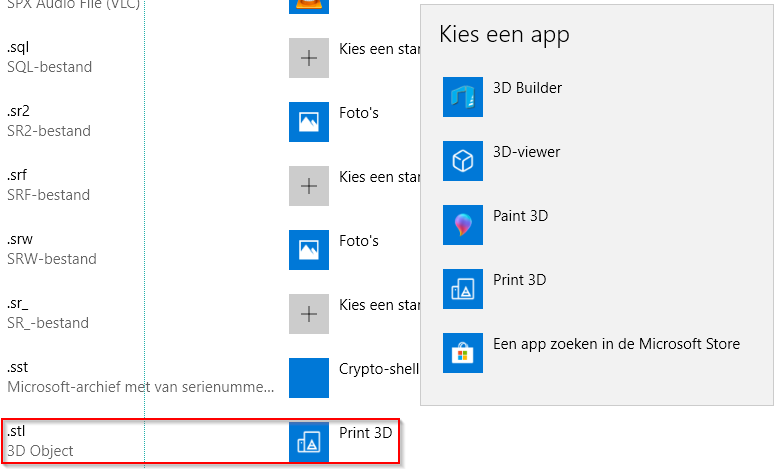782x469 pixels.
Task: Click .sr_ extension text
Action: click(17, 303)
